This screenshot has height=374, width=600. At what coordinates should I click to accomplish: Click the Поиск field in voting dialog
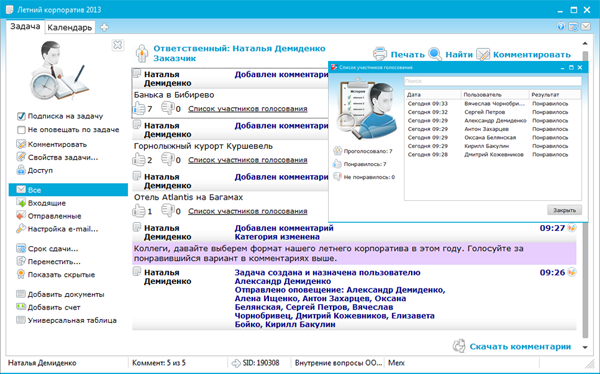(x=493, y=81)
